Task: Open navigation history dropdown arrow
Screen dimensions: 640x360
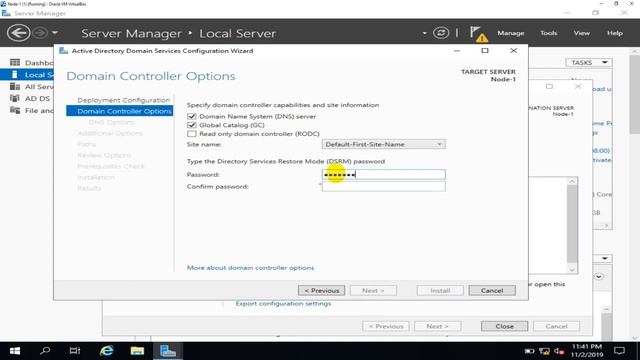Action: (55, 33)
